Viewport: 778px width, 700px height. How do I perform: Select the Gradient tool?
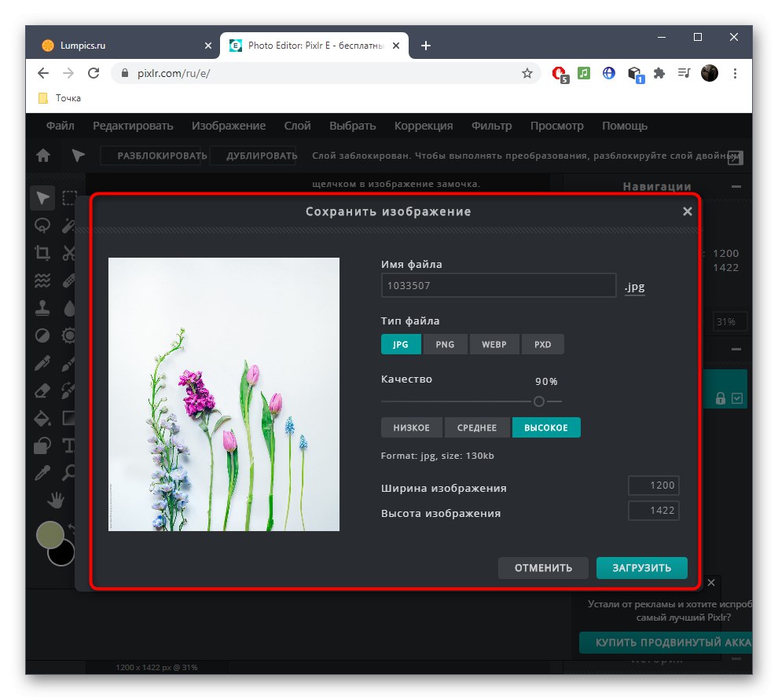click(x=69, y=418)
